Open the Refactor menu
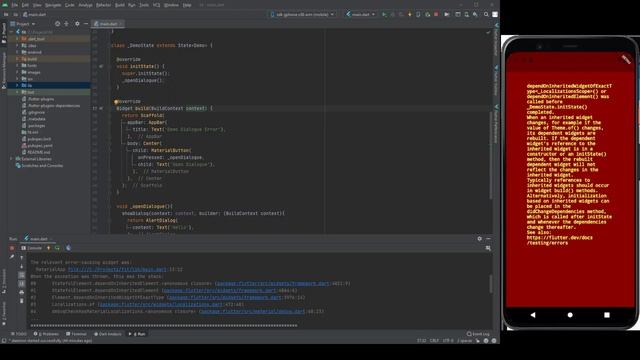 point(103,5)
